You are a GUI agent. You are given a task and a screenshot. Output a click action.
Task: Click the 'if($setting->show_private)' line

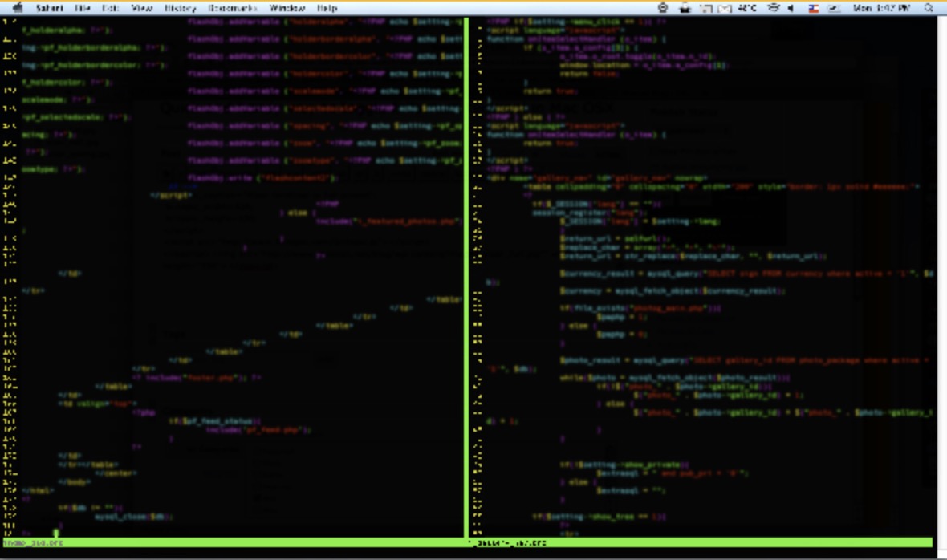624,464
